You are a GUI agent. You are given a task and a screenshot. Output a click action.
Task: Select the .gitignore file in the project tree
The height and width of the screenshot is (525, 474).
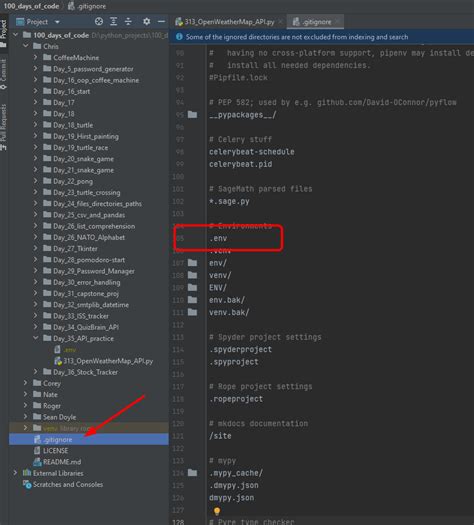(x=89, y=439)
